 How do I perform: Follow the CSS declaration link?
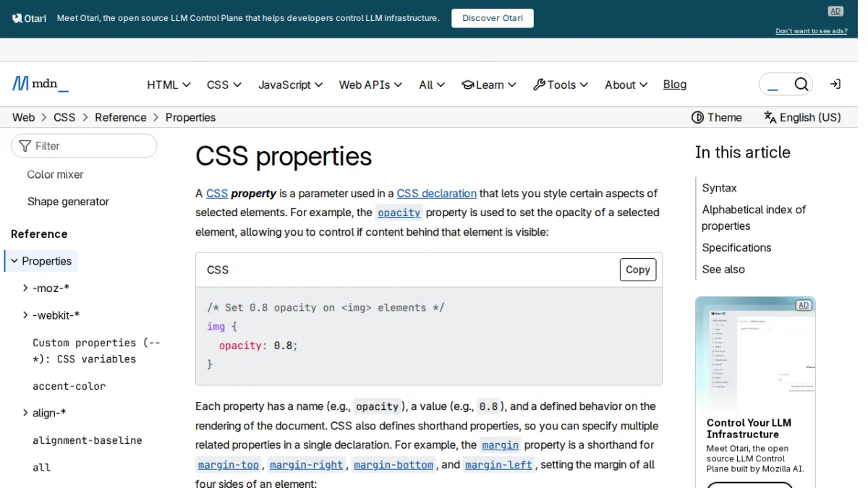(x=437, y=193)
